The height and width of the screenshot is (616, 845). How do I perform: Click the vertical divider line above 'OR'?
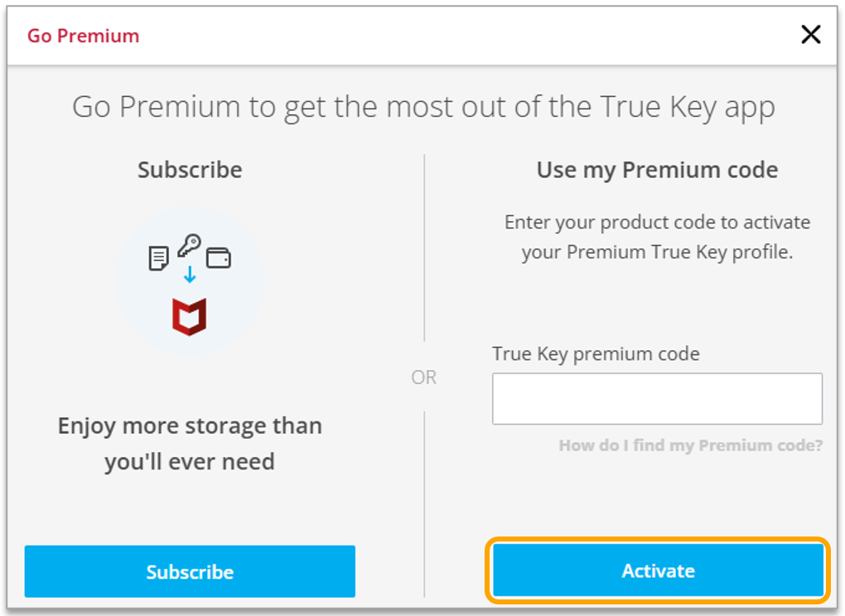click(425, 248)
